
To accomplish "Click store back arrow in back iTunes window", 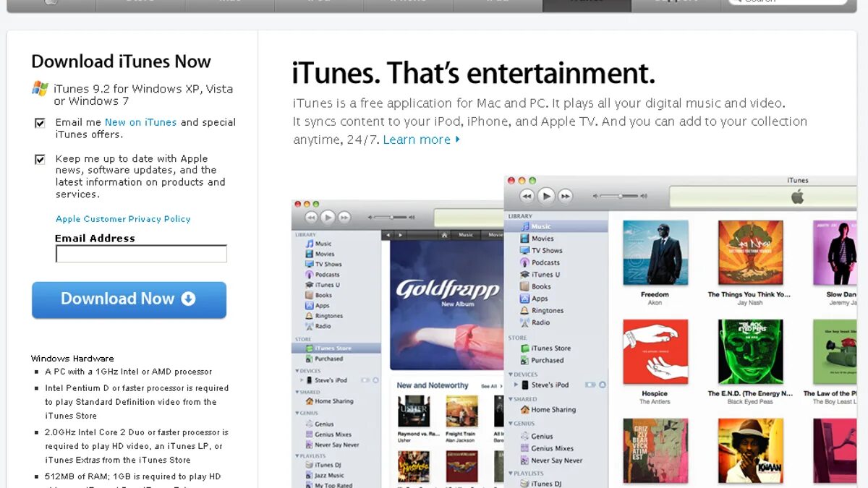I will point(387,235).
